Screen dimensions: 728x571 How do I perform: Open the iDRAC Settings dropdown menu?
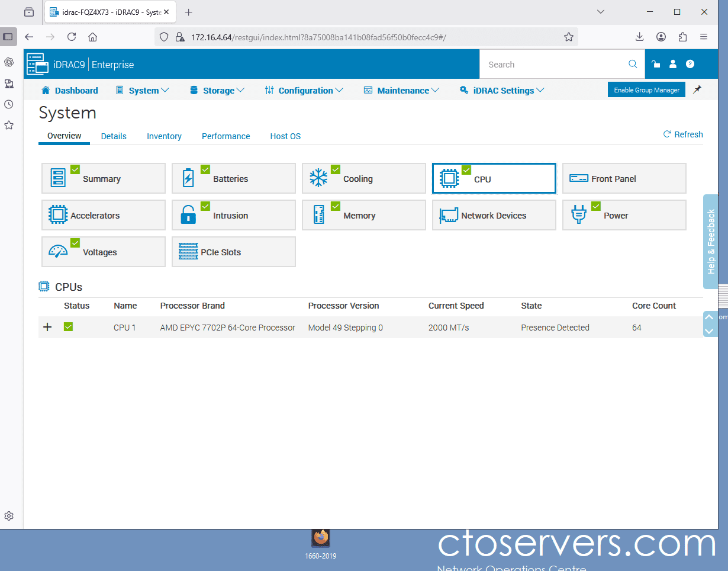[x=502, y=90]
